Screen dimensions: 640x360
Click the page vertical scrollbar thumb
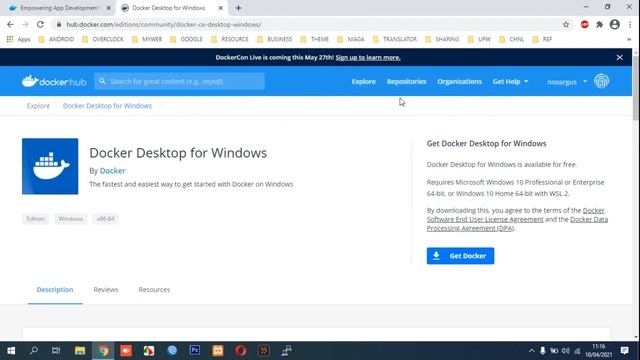coord(636,88)
